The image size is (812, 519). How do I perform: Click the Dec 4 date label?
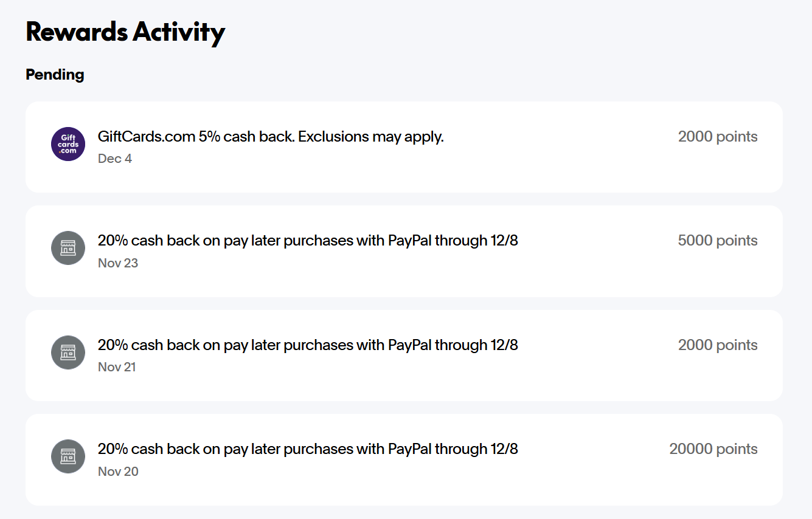(115, 159)
